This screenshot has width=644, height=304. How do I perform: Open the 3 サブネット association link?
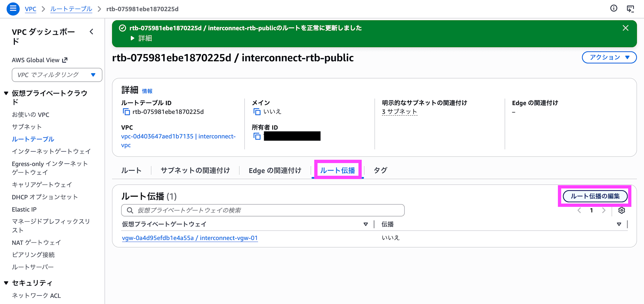tap(400, 112)
